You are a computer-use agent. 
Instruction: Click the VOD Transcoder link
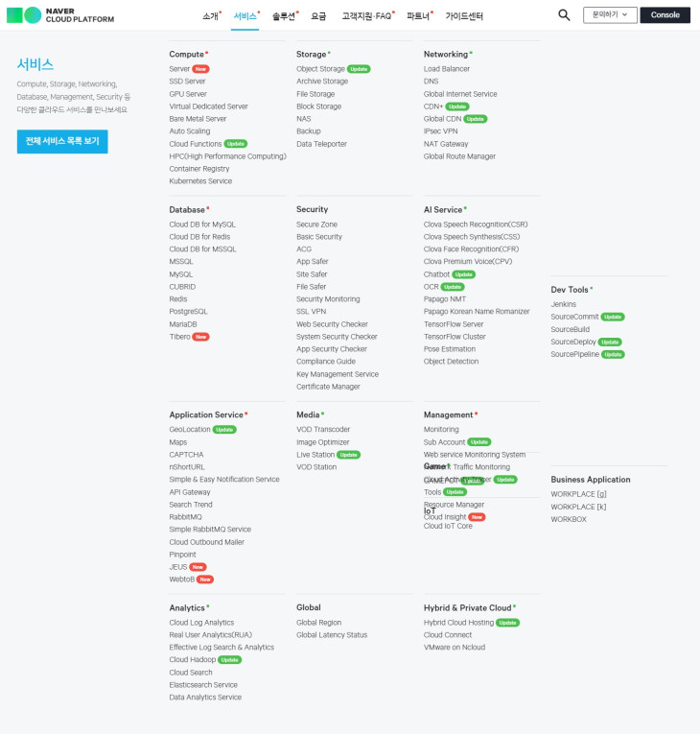pos(323,430)
